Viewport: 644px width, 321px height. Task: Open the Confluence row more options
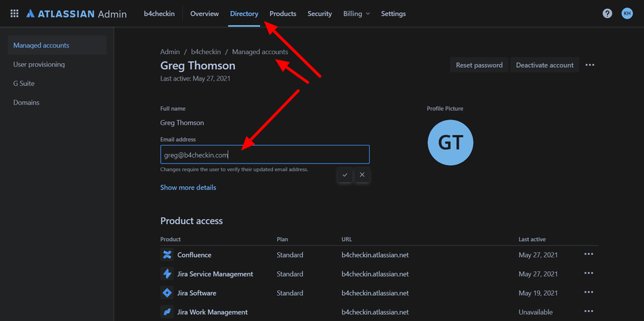point(589,254)
